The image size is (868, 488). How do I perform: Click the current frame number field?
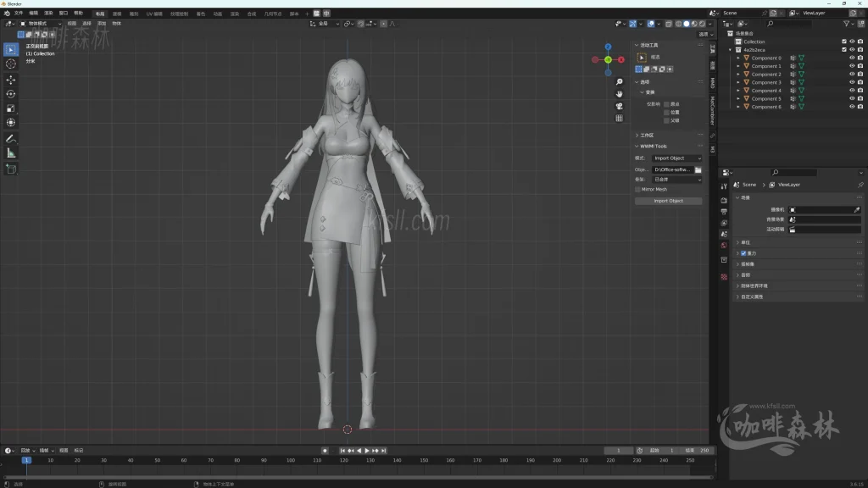[x=618, y=451]
